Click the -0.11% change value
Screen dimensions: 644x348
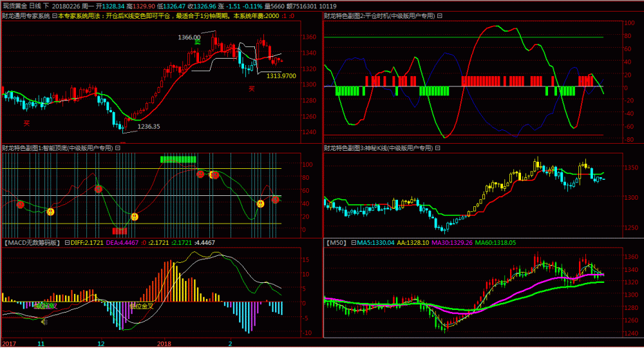[253, 6]
